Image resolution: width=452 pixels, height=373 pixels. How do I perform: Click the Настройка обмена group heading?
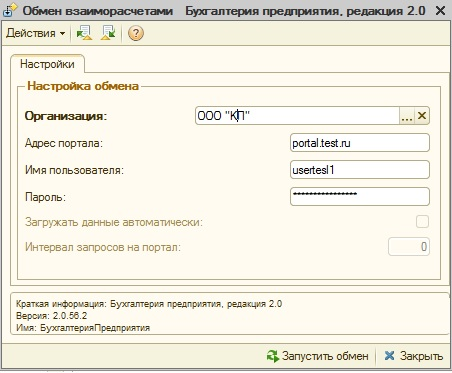(x=83, y=86)
